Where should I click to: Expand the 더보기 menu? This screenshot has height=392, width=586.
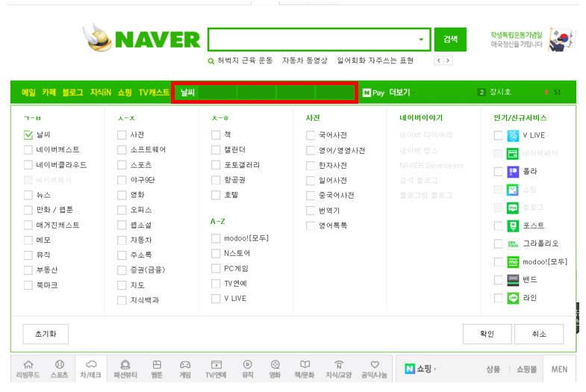coord(401,93)
